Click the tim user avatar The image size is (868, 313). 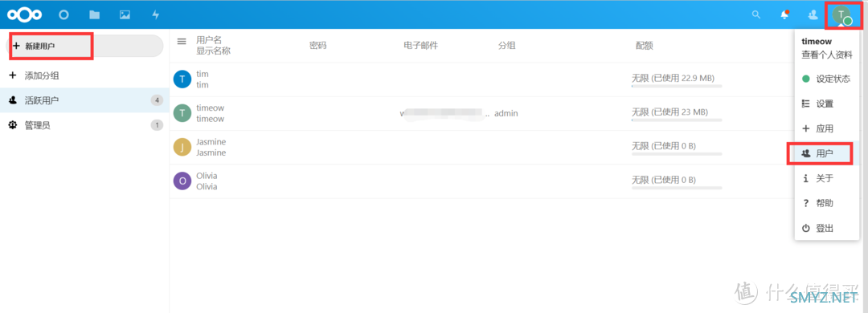click(182, 79)
